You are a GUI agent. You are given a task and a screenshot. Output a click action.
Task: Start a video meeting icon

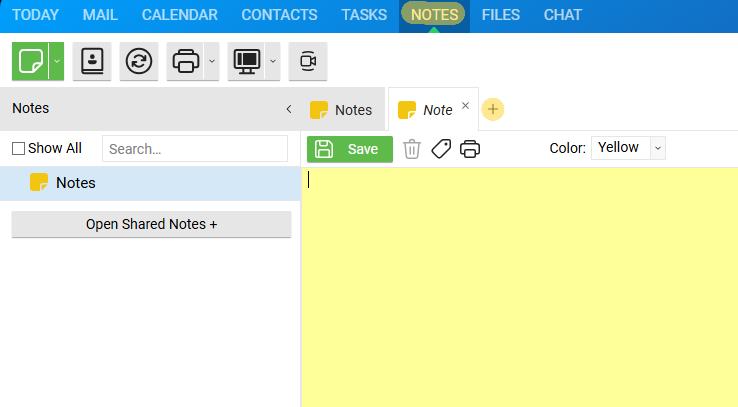(308, 61)
